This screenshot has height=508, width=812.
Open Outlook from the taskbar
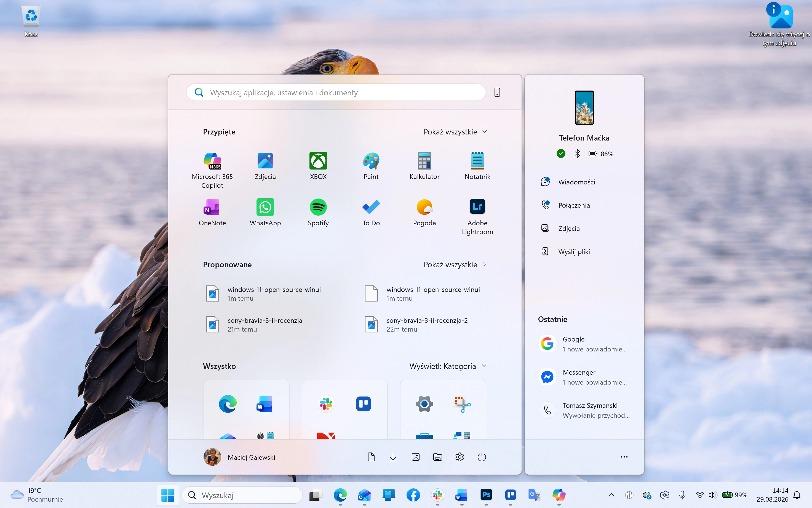pyautogui.click(x=364, y=495)
